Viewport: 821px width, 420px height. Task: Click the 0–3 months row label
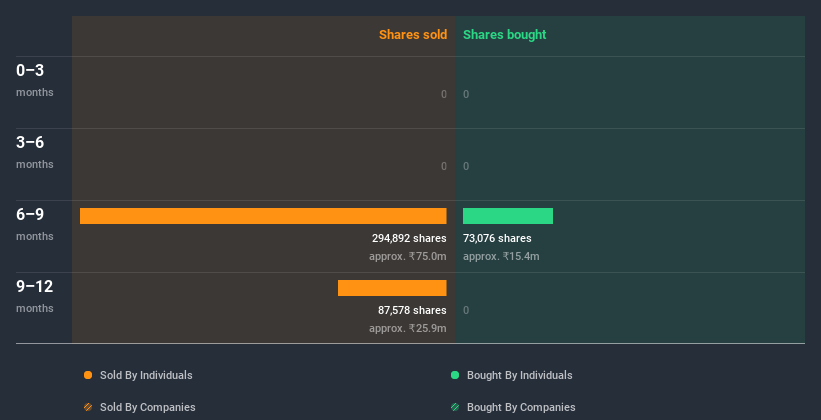(35, 80)
